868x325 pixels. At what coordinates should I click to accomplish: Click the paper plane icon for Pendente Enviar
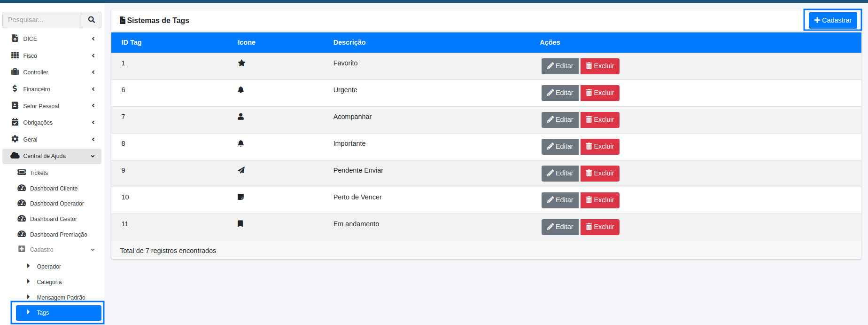[241, 170]
